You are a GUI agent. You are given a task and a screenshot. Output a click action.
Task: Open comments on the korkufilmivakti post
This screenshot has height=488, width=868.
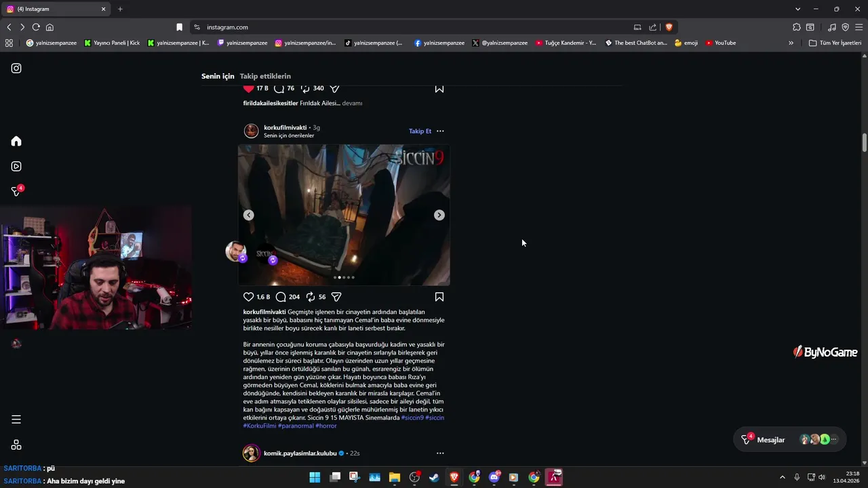pyautogui.click(x=281, y=297)
